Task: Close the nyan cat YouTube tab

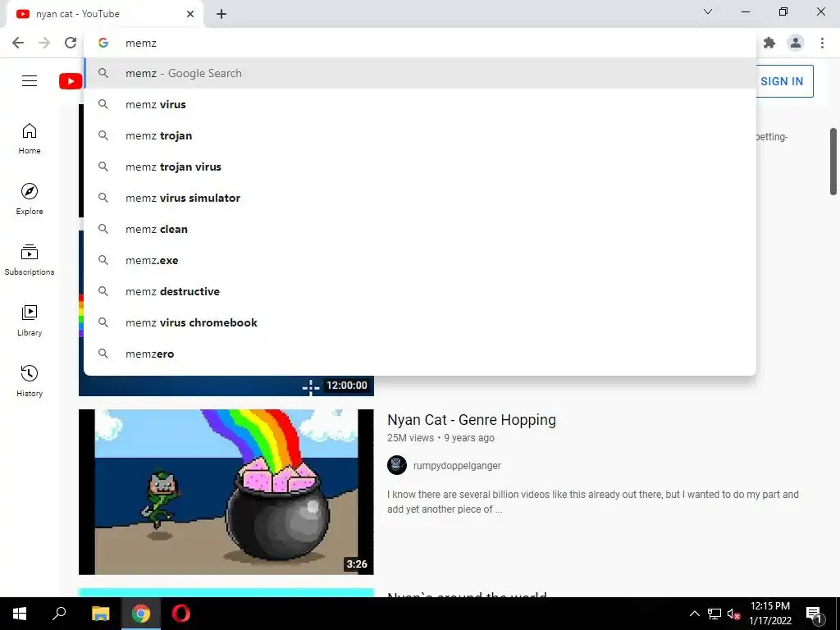Action: pyautogui.click(x=190, y=14)
